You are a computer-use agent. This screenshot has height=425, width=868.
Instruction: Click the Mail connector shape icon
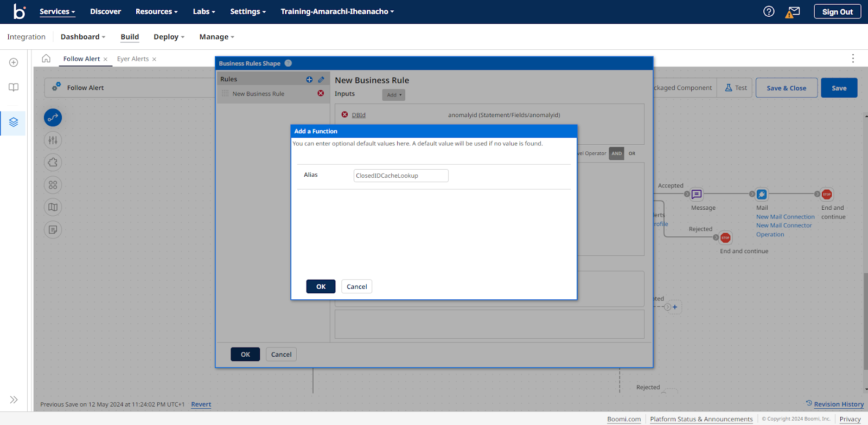762,194
